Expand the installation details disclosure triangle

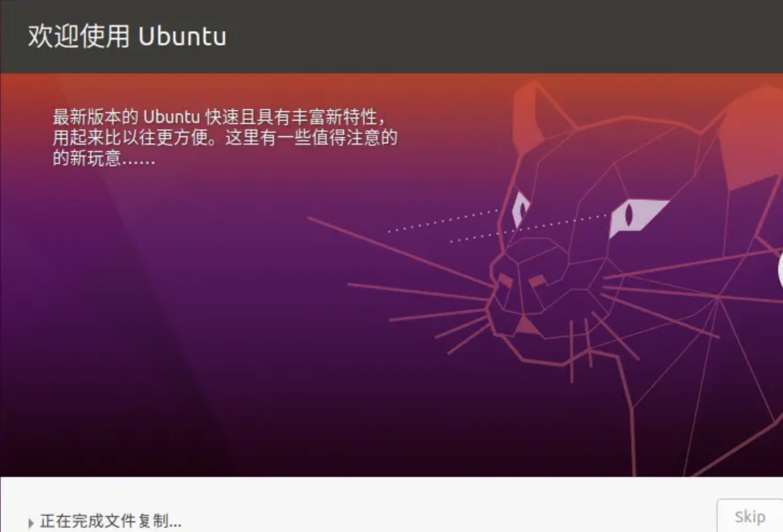pos(31,522)
